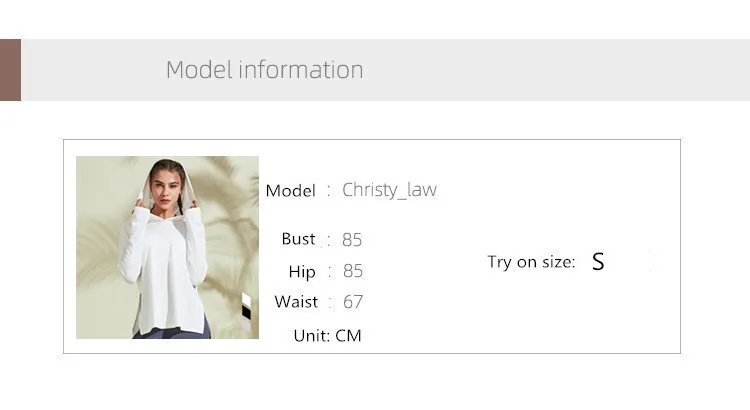Select the 85 value next to Hip

click(x=352, y=271)
